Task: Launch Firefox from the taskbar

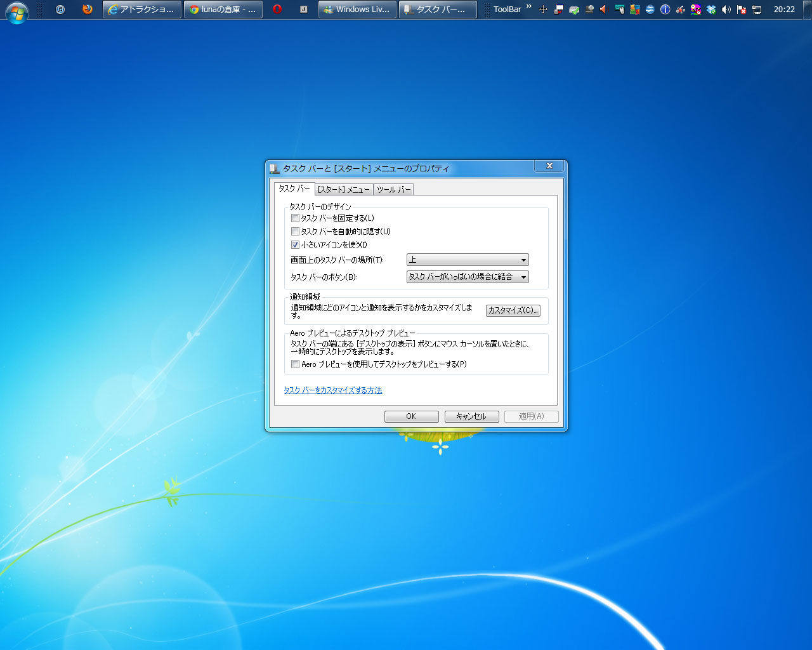Action: (x=88, y=10)
